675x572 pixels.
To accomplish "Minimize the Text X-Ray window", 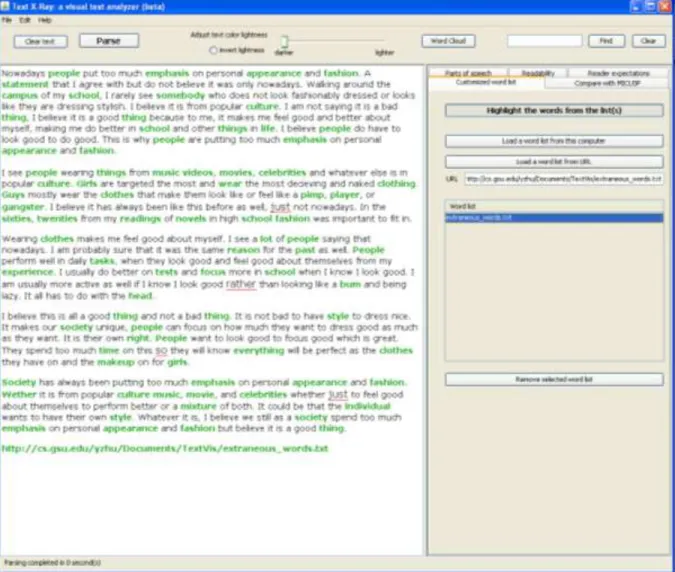I will [x=636, y=6].
